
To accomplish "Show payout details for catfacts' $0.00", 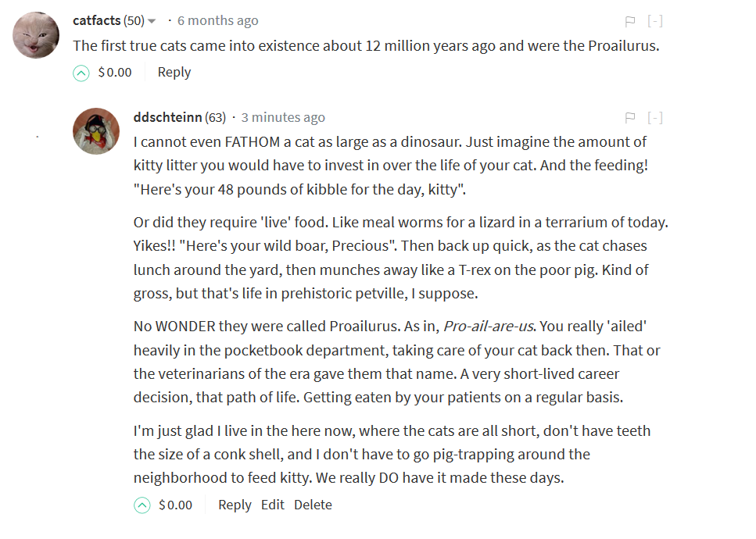I will pos(115,72).
